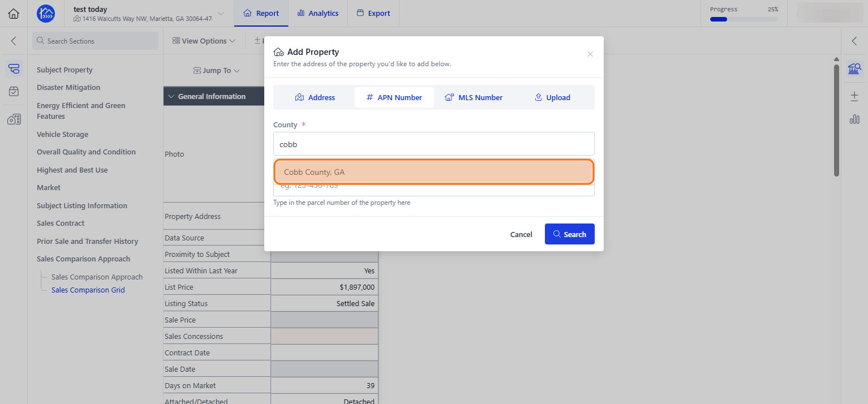The width and height of the screenshot is (868, 404).
Task: Switch to the Analytics tab
Action: click(318, 13)
